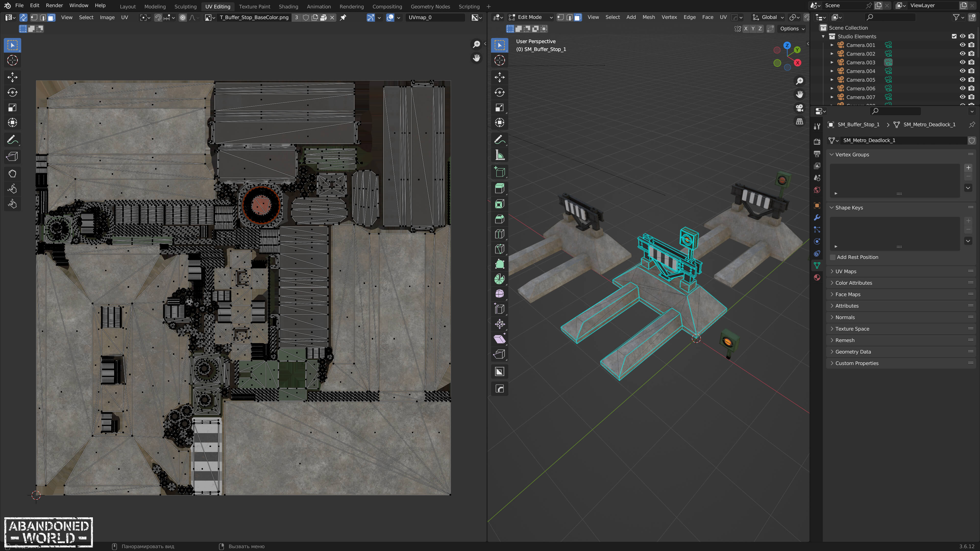
Task: Uncheck Studio Elements collection exclude checkbox
Action: pyautogui.click(x=954, y=36)
